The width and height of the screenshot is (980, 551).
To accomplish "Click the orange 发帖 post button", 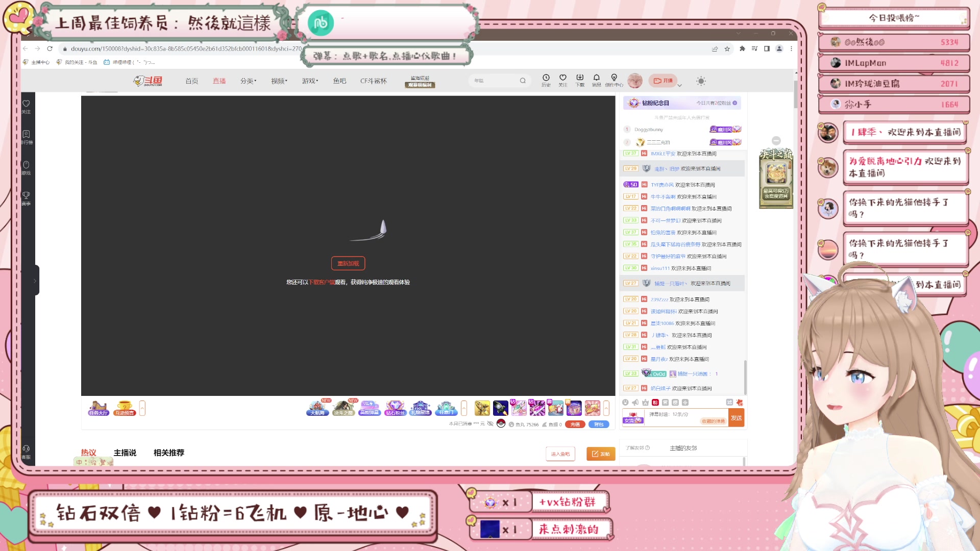I will coord(601,454).
